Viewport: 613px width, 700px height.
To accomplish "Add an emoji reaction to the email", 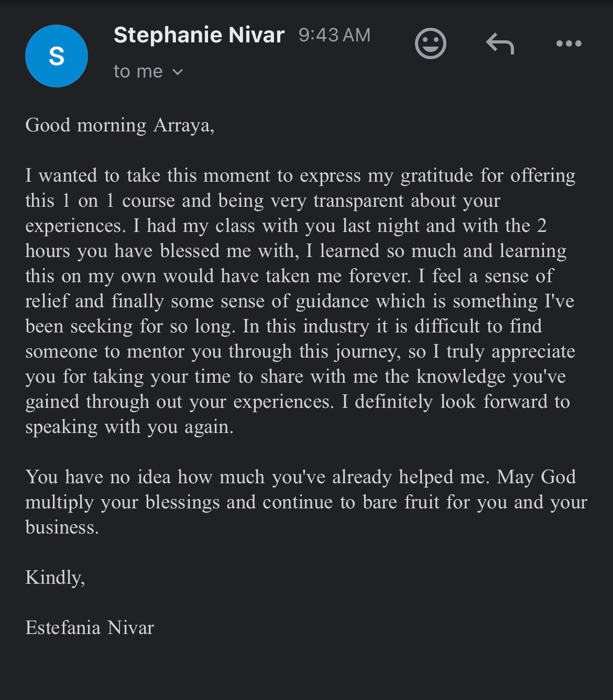I will 430,43.
